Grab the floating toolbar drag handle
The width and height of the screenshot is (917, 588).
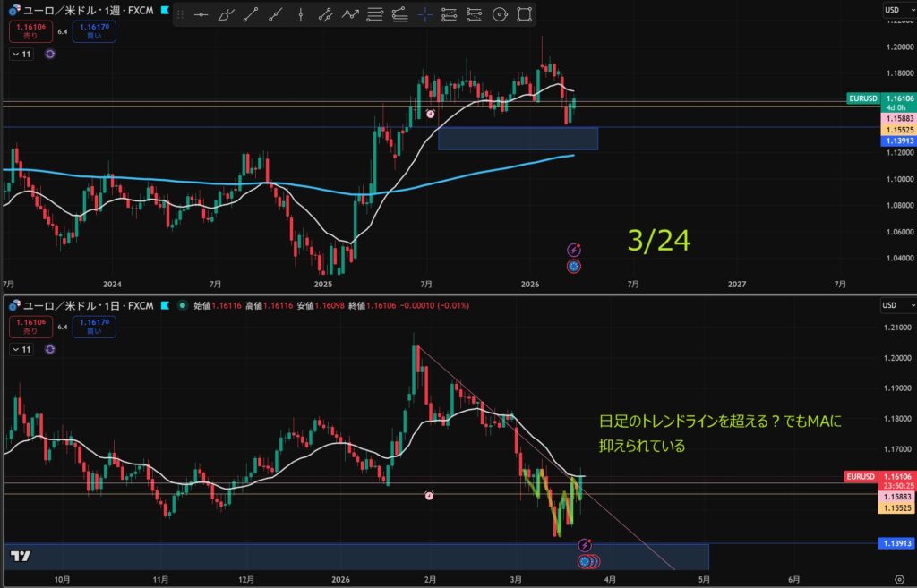click(181, 14)
